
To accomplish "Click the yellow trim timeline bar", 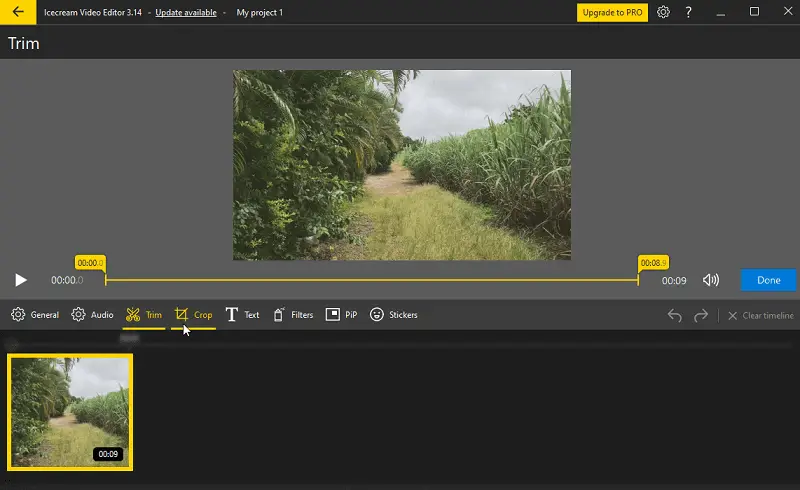I will pyautogui.click(x=371, y=280).
